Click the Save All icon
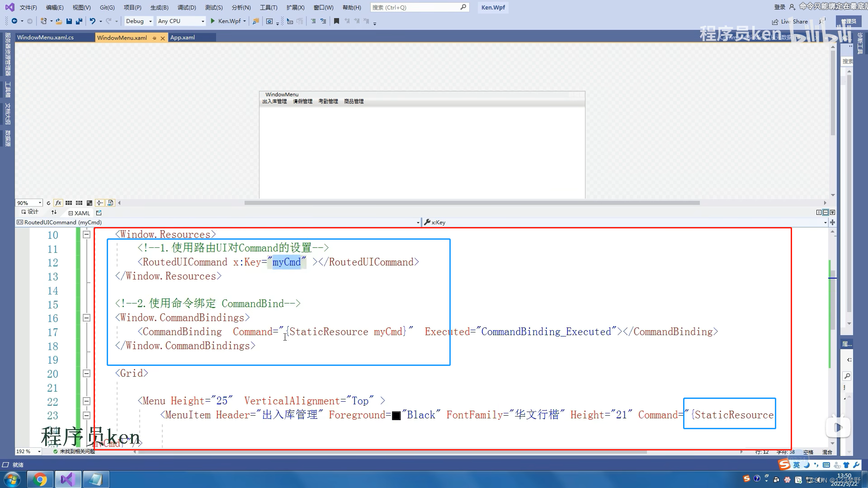 tap(79, 21)
